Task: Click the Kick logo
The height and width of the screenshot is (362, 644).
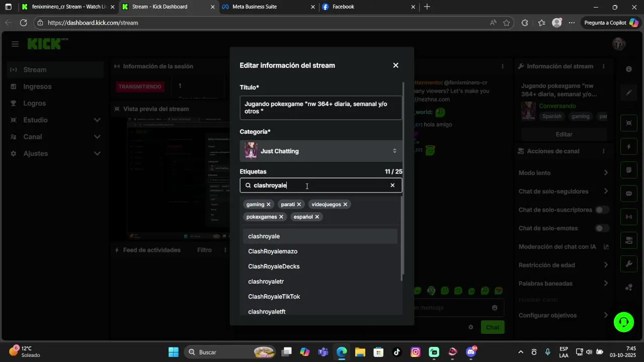Action: 47,44
